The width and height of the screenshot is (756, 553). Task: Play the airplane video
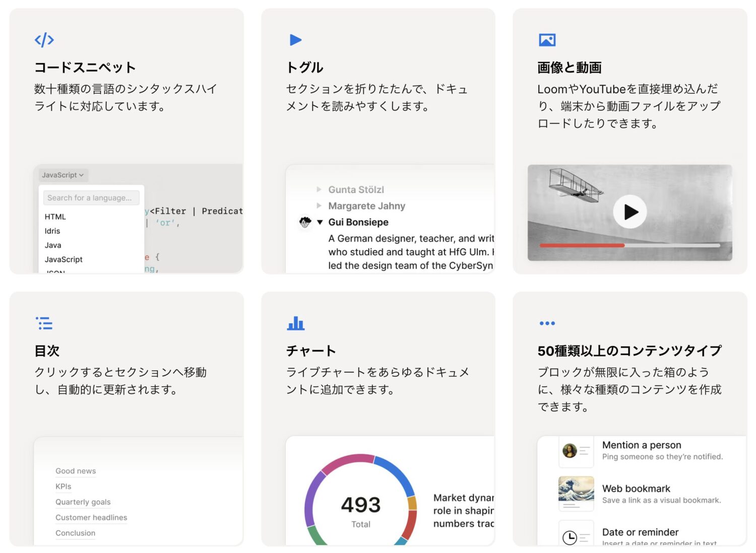pos(630,212)
